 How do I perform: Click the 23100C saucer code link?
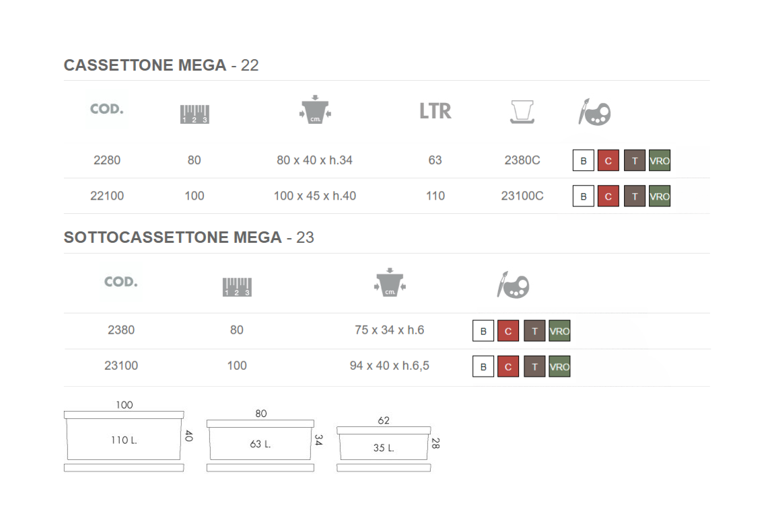(x=522, y=196)
